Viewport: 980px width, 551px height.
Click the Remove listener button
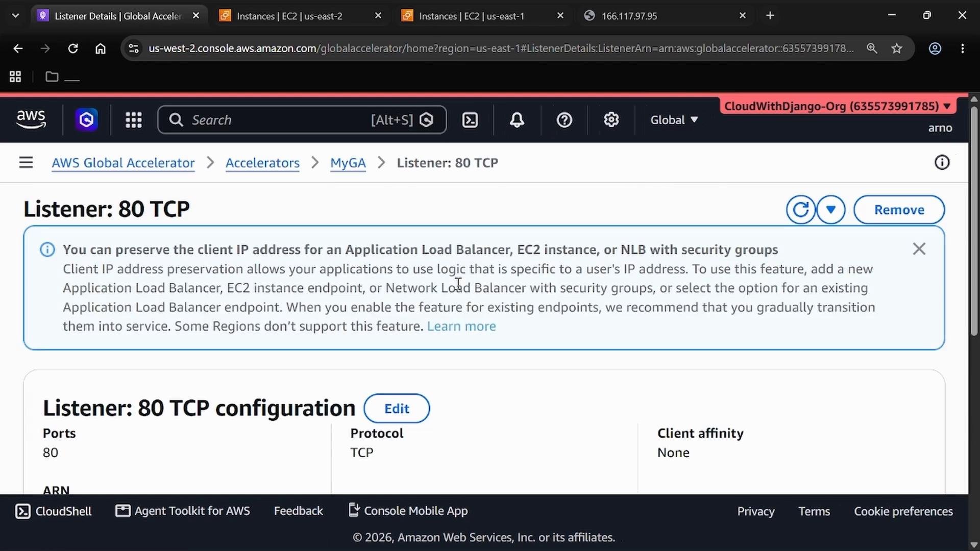click(x=899, y=210)
